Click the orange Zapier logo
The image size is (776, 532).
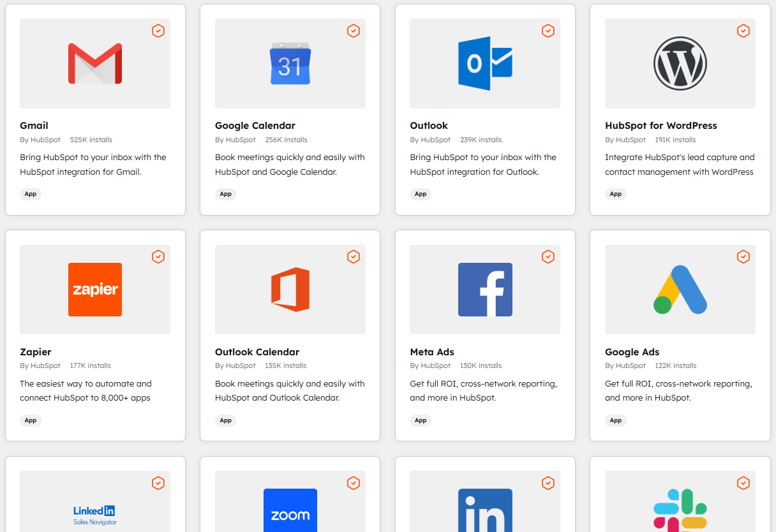pos(95,290)
